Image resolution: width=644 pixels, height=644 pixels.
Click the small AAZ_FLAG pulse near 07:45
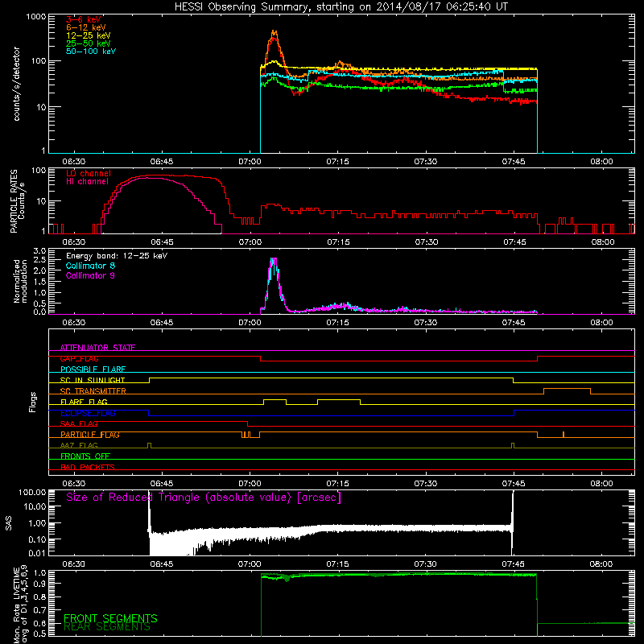(x=513, y=445)
